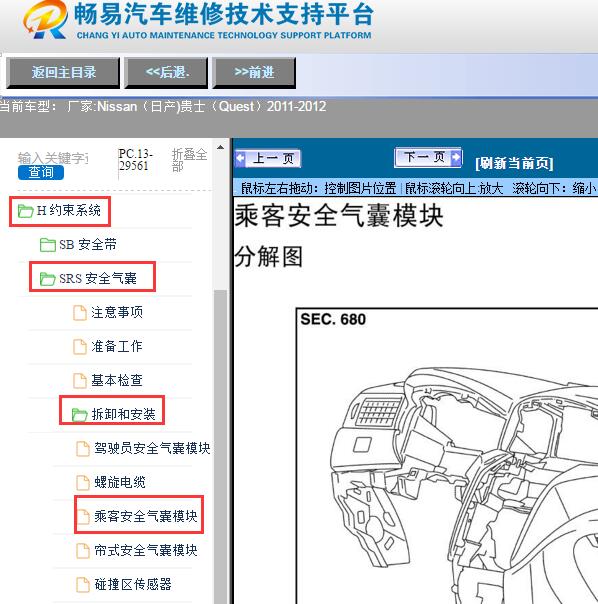Click the PC.13-29561 code text
The height and width of the screenshot is (604, 598).
tap(136, 160)
